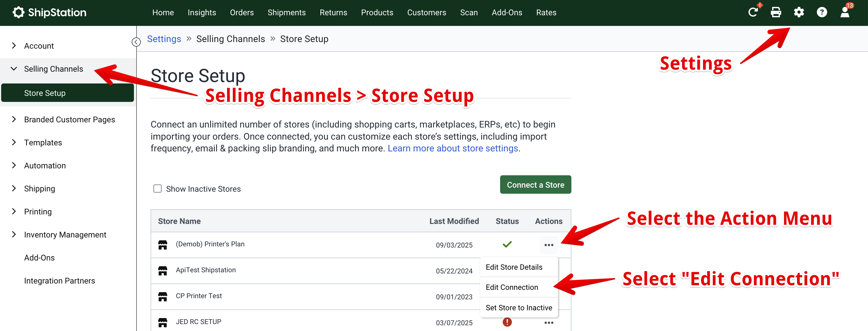Open the Settings gear icon

[798, 12]
